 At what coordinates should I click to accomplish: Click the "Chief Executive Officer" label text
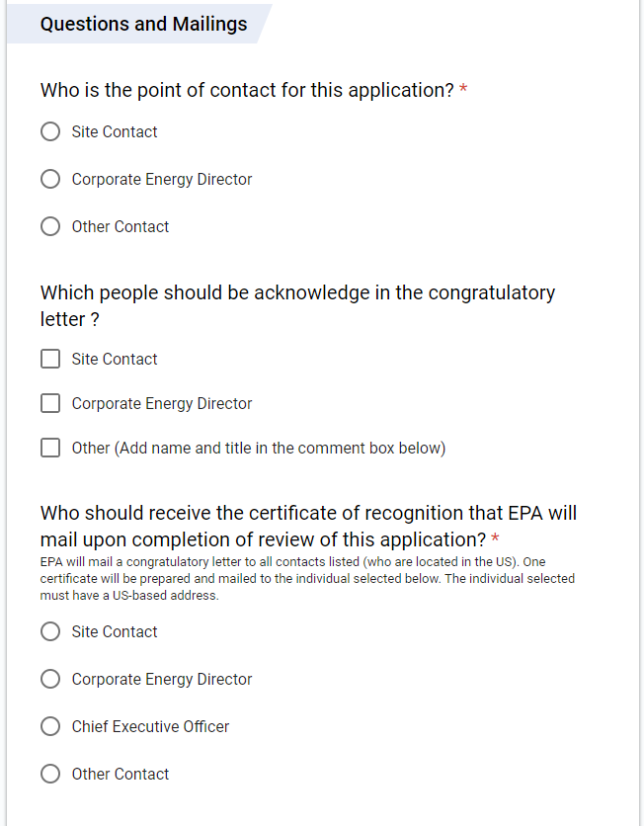[x=150, y=727]
